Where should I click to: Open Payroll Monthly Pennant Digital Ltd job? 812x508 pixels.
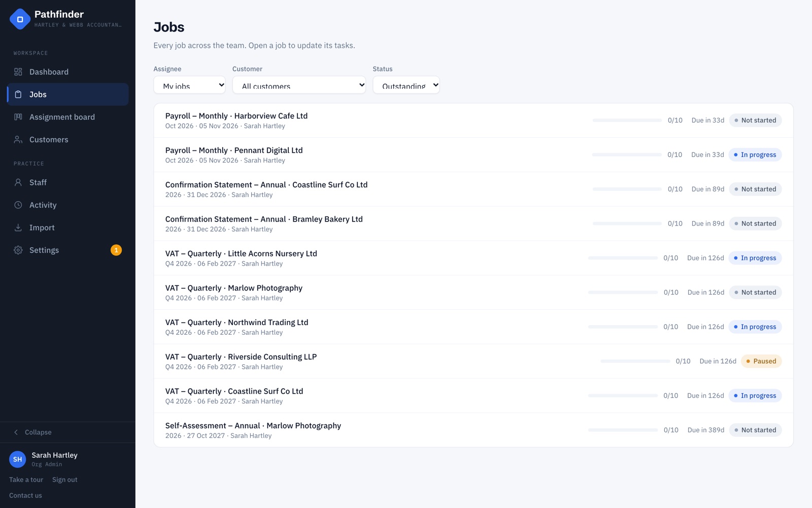tap(473, 155)
